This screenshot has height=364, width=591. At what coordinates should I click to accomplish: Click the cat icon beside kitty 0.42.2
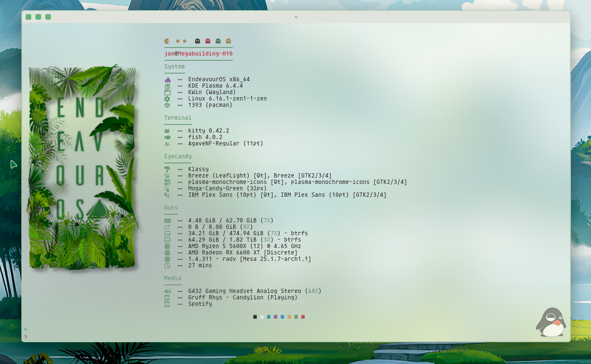pyautogui.click(x=167, y=130)
